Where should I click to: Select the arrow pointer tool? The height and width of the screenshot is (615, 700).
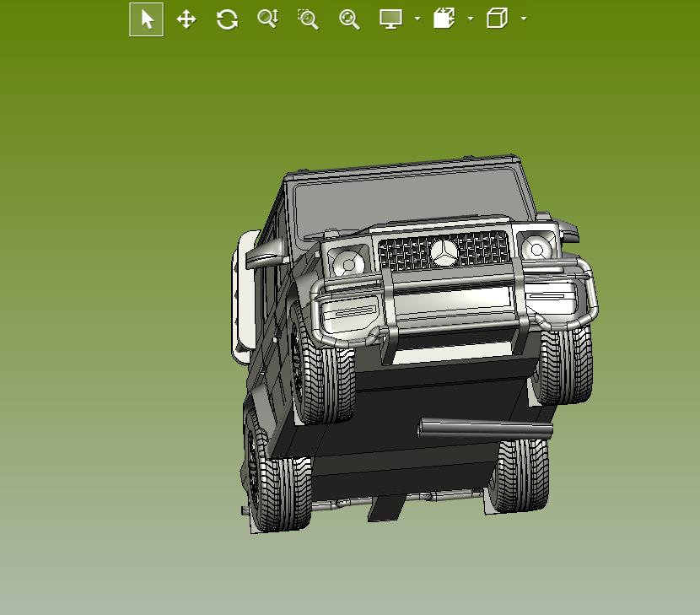[147, 19]
